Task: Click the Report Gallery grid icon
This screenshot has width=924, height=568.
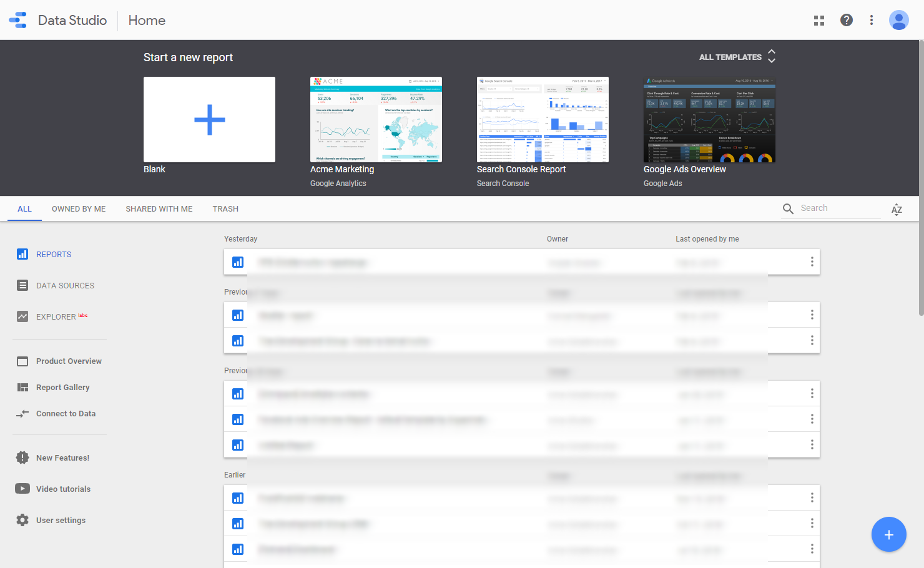Action: [x=22, y=388]
